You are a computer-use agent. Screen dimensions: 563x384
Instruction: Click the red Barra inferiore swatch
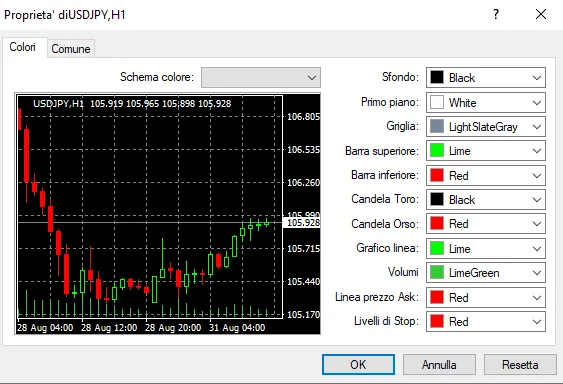point(437,175)
